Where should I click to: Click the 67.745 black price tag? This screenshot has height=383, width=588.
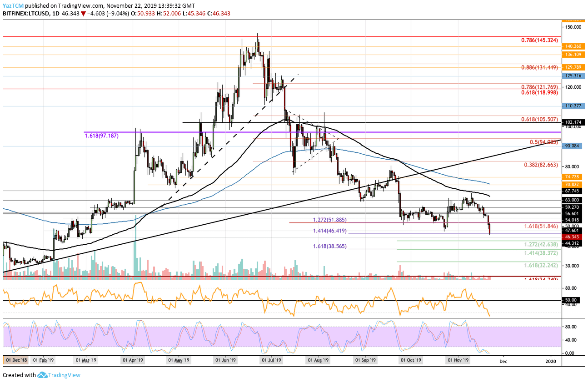pos(572,191)
